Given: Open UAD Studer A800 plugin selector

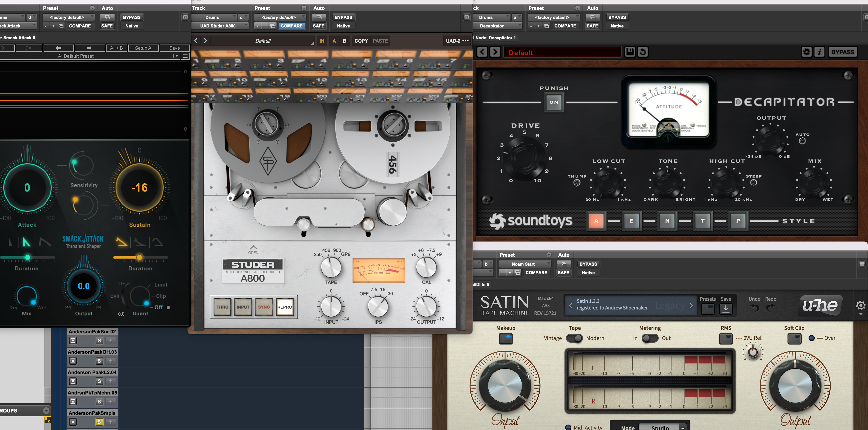Looking at the screenshot, I should coord(219,26).
